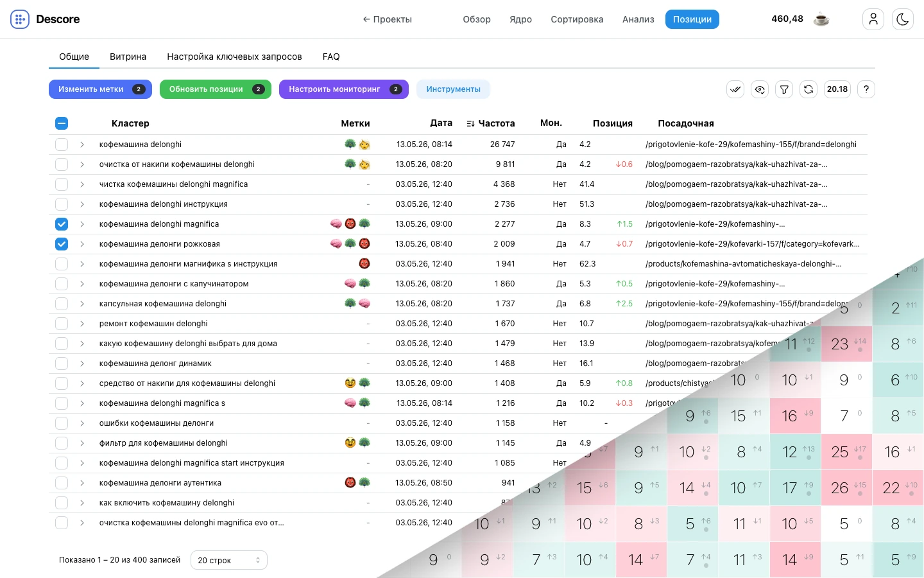Viewport: 924px width, 578px height.
Task: Click the Посадочная column header
Action: coord(686,123)
